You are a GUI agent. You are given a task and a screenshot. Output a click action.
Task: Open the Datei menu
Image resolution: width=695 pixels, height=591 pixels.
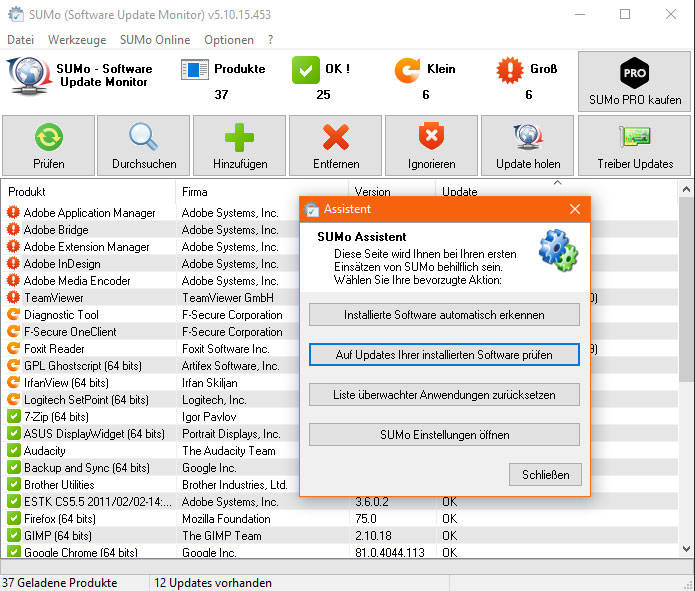20,40
